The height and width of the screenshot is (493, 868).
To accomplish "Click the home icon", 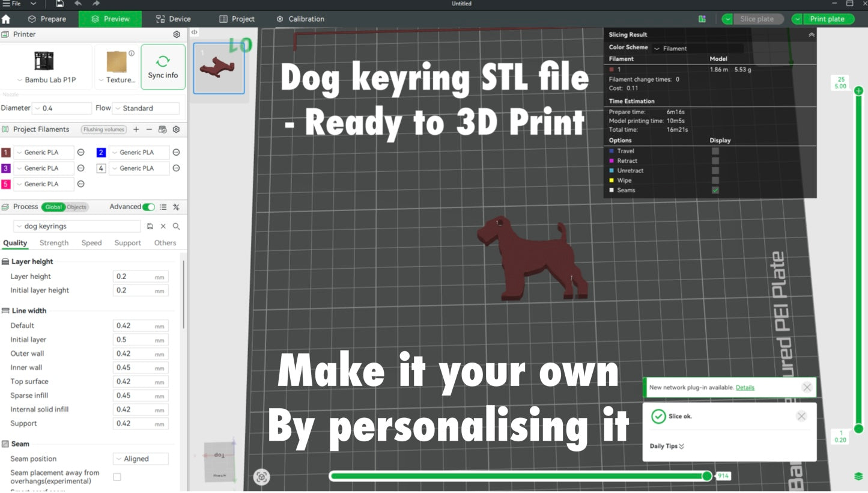I will click(7, 19).
